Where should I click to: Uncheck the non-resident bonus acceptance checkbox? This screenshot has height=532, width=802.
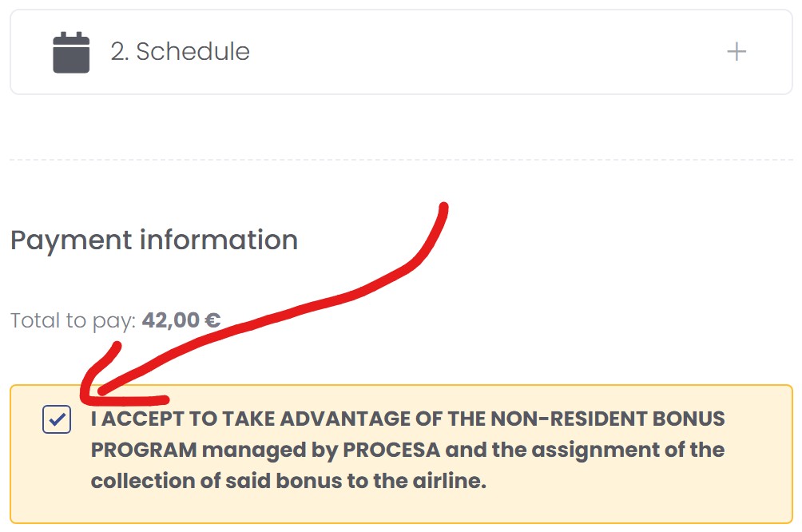tap(57, 419)
